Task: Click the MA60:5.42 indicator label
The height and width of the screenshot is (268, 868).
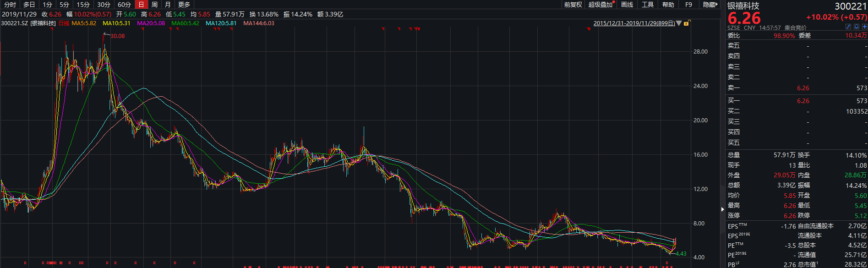Action: pos(185,23)
